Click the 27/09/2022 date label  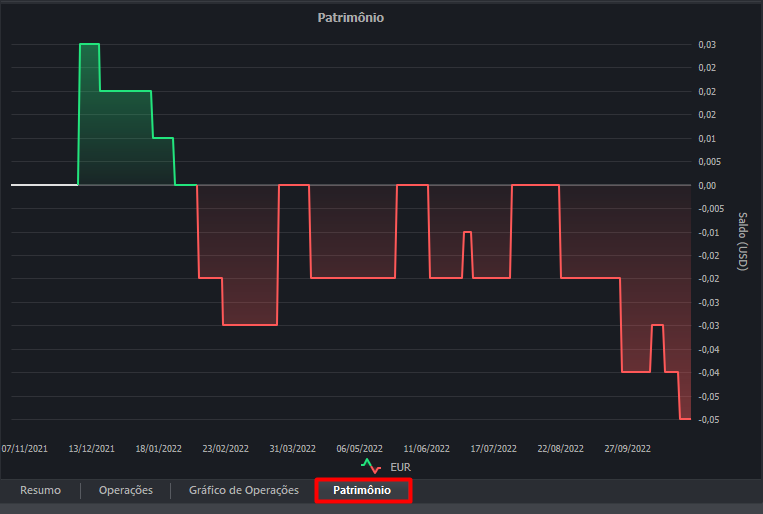click(x=627, y=449)
